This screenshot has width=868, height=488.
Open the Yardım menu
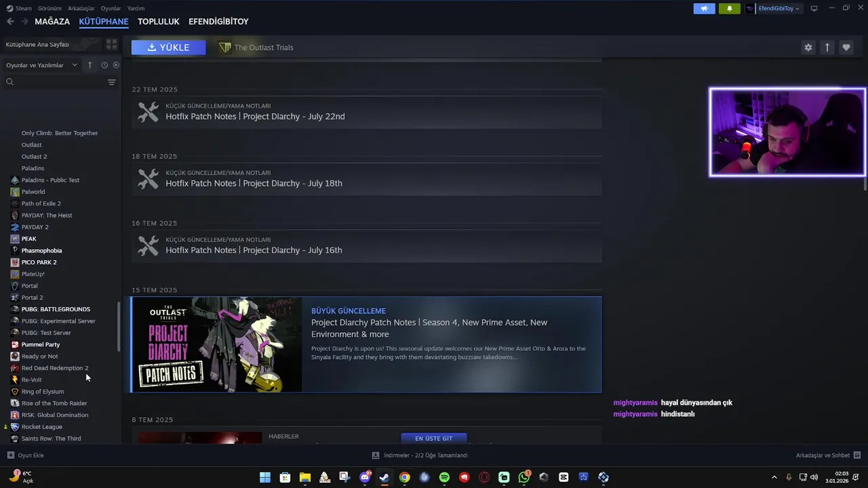[x=136, y=8]
